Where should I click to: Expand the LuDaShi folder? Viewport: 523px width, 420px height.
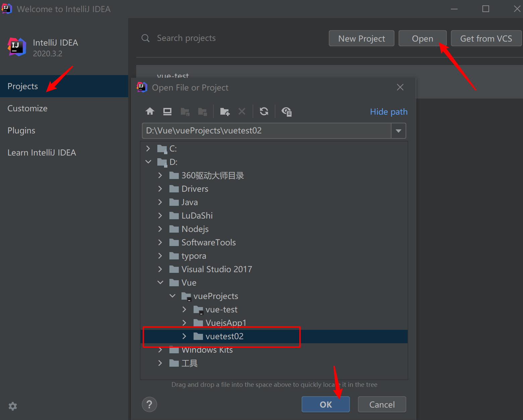tap(160, 216)
